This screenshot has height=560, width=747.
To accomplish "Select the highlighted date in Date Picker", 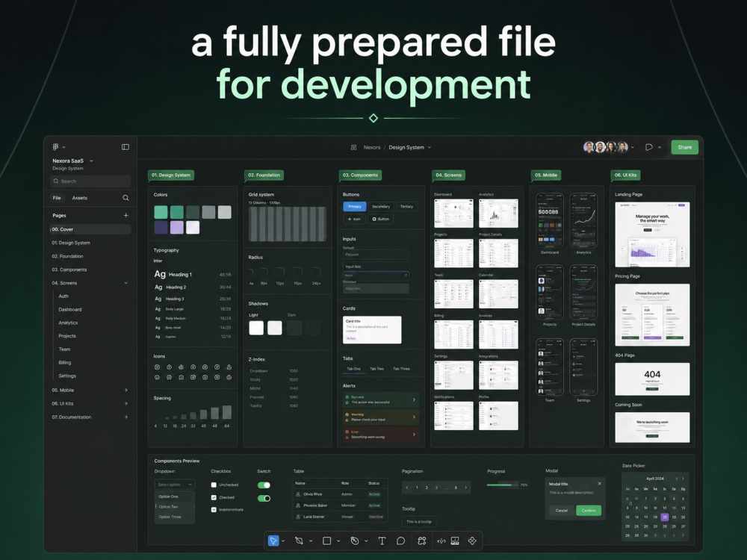I will coord(665,517).
